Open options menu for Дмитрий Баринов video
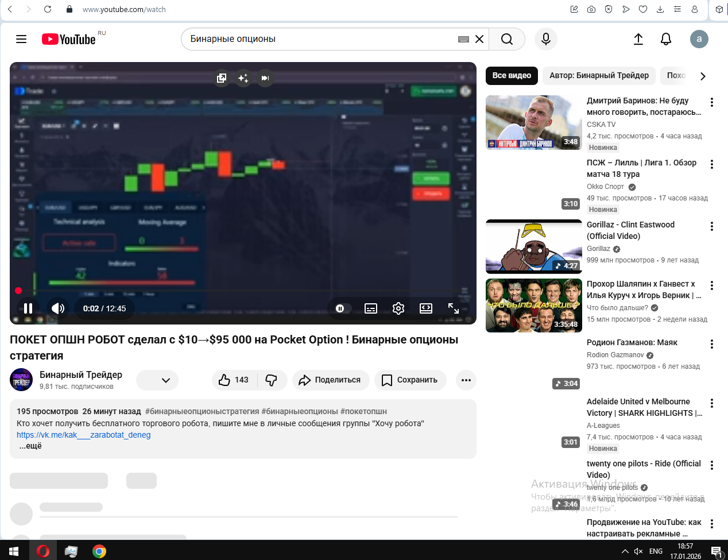This screenshot has height=560, width=728. (712, 102)
